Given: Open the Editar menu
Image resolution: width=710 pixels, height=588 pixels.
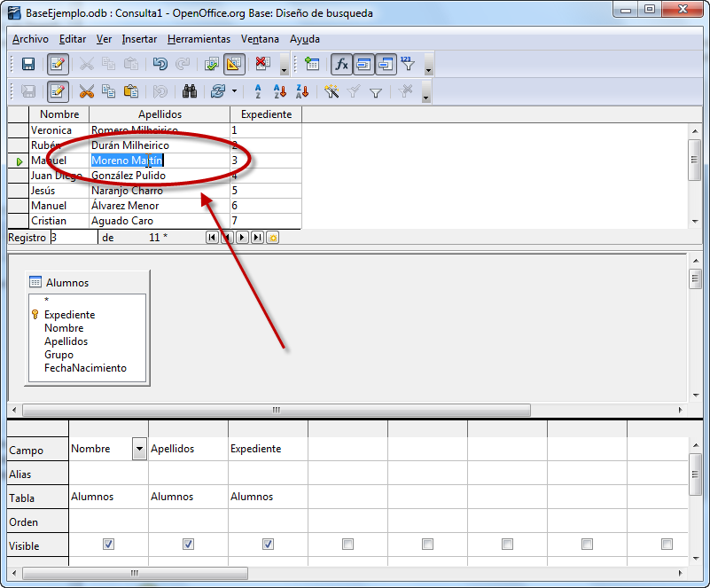Looking at the screenshot, I should point(73,39).
